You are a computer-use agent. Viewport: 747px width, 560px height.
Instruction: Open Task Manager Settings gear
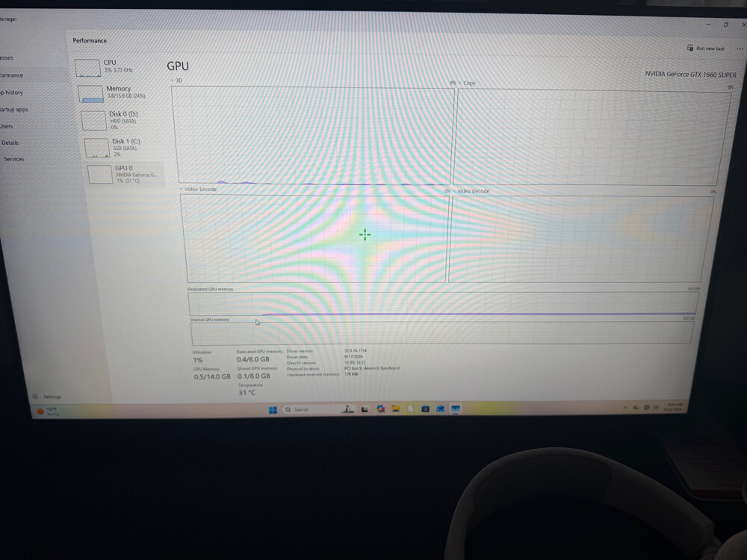(35, 396)
